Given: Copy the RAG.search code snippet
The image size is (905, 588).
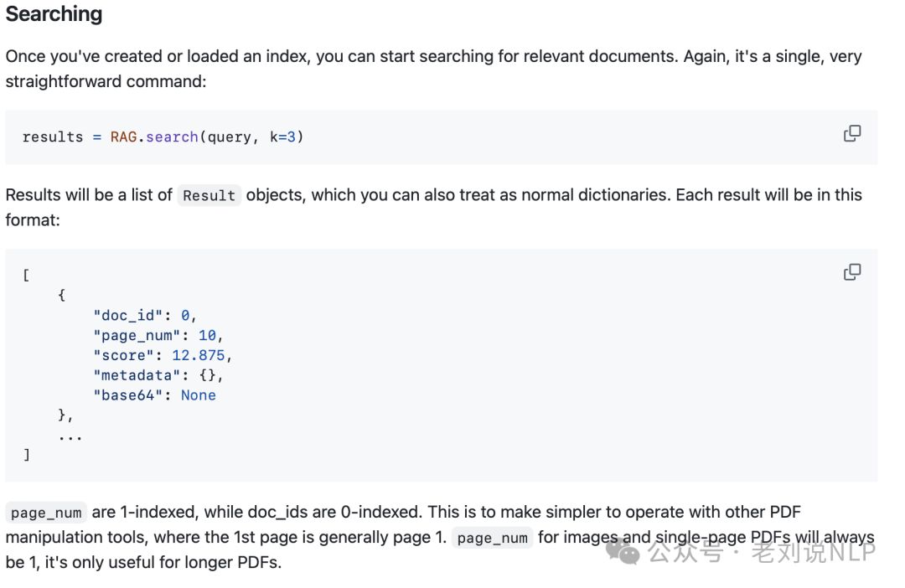Looking at the screenshot, I should click(x=852, y=133).
